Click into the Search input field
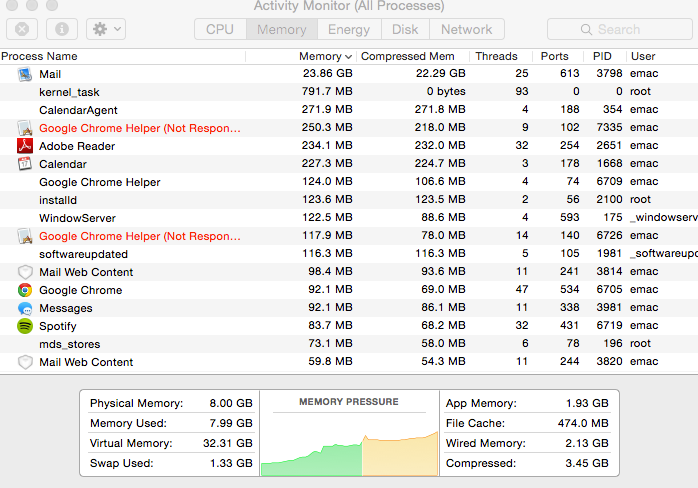The height and width of the screenshot is (488, 698). coord(620,29)
